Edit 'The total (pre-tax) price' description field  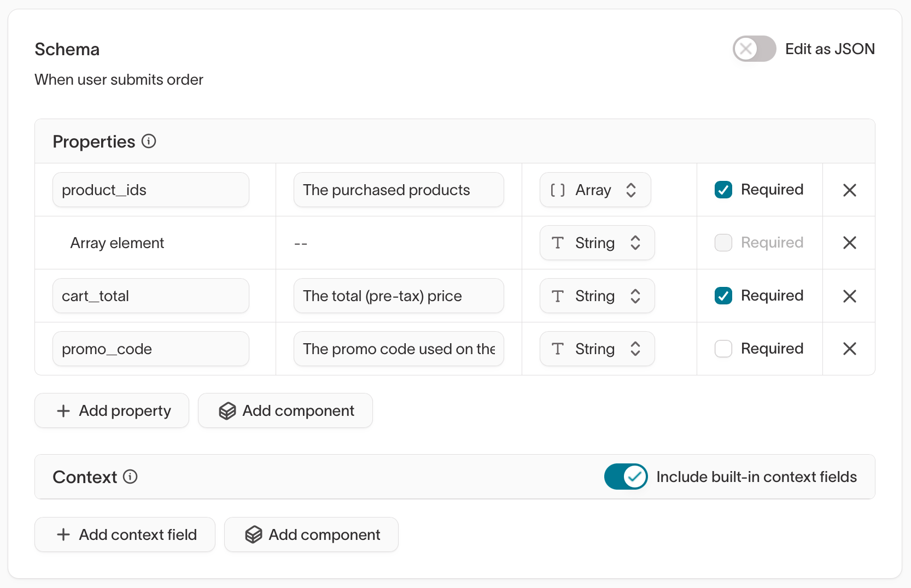[399, 296]
